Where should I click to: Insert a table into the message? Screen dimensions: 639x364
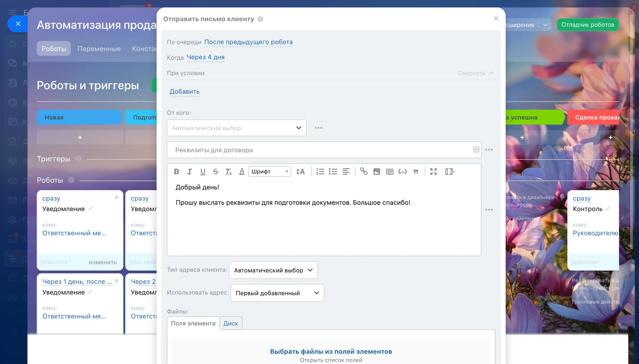point(390,172)
